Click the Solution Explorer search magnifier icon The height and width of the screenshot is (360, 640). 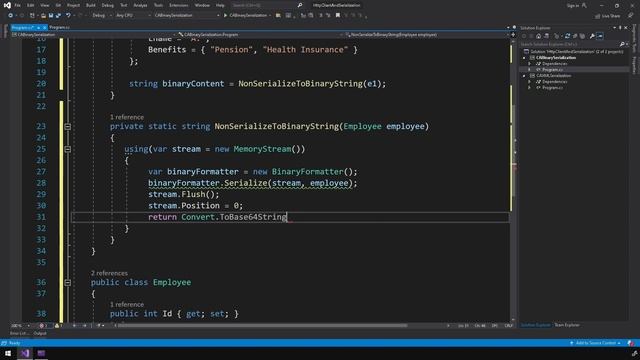tap(622, 44)
